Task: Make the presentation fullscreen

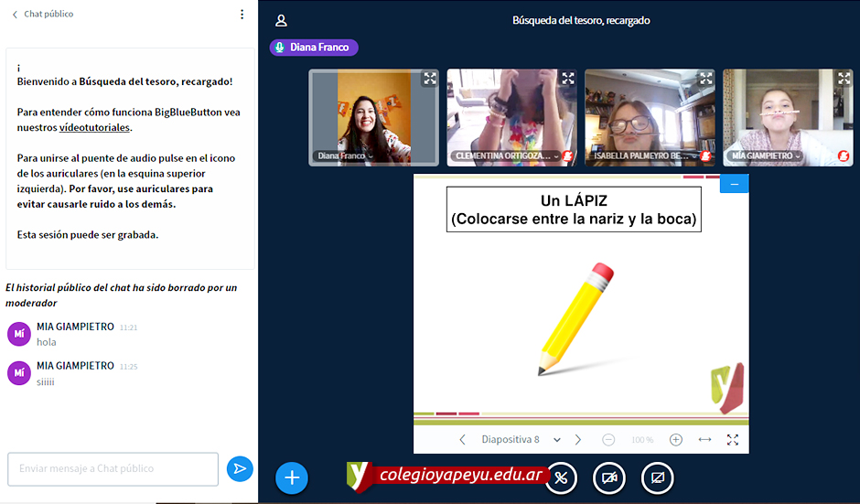Action: 732,440
